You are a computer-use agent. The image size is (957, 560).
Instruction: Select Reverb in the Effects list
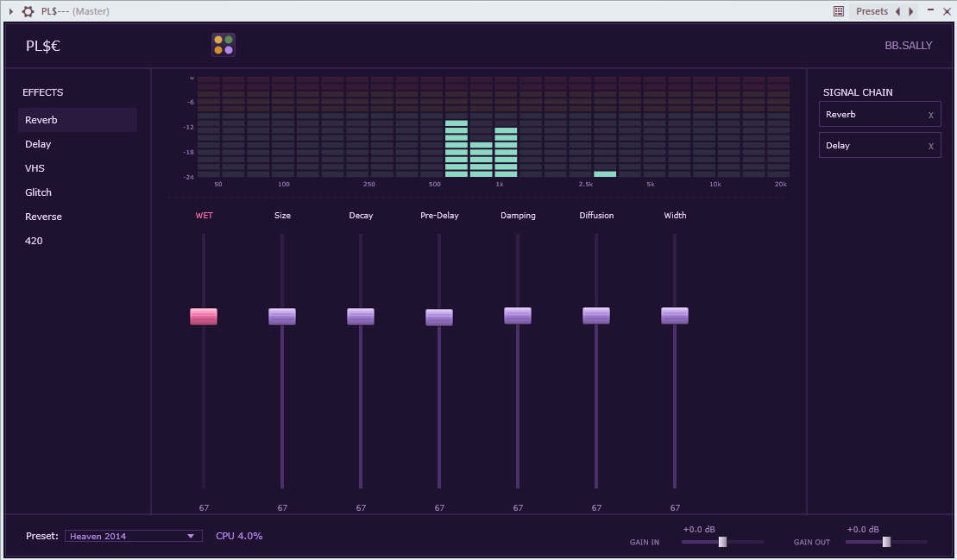pos(78,120)
